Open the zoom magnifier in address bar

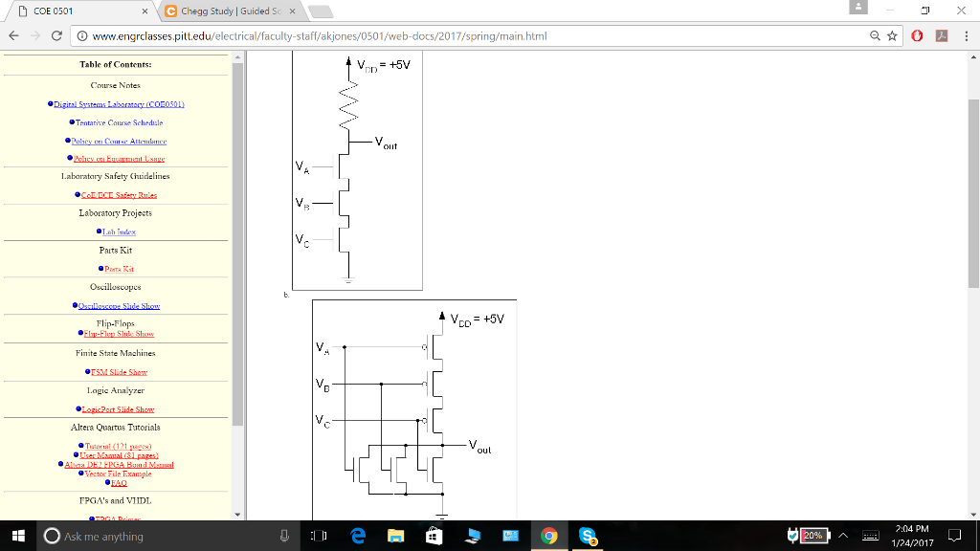pyautogui.click(x=875, y=36)
